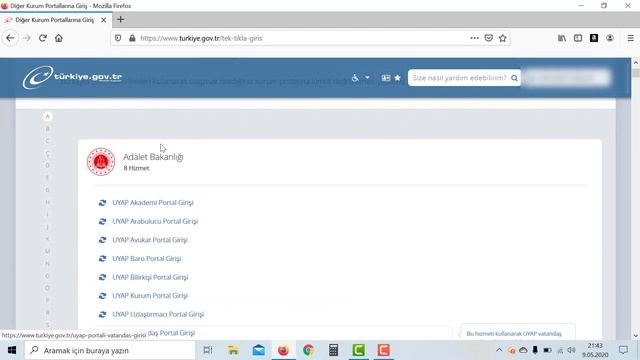
Task: Click the Adalet Bakanlığı heading
Action: point(153,157)
